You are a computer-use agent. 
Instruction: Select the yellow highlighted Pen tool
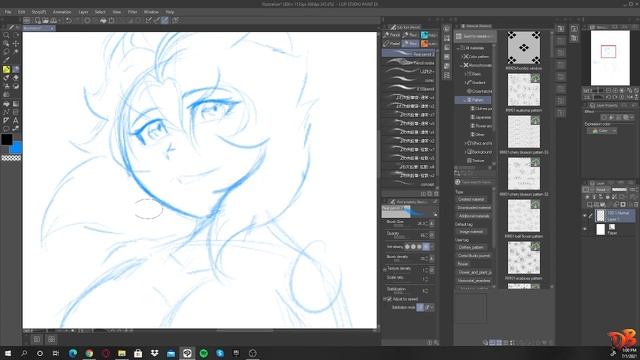6,69
